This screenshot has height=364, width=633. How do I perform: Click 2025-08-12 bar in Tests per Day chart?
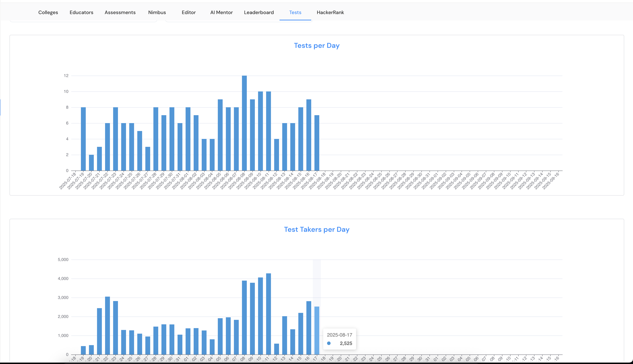point(277,155)
